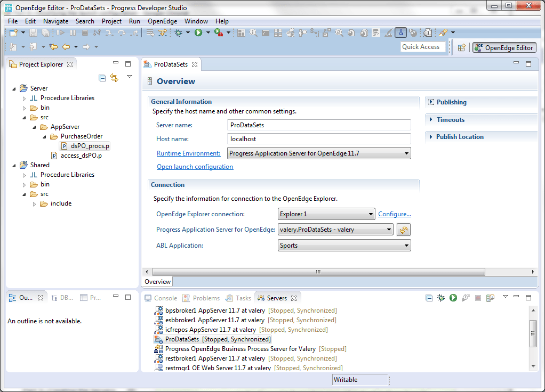Expand the include folder under Shared
Viewport: 545px width, 392px height.
point(34,204)
